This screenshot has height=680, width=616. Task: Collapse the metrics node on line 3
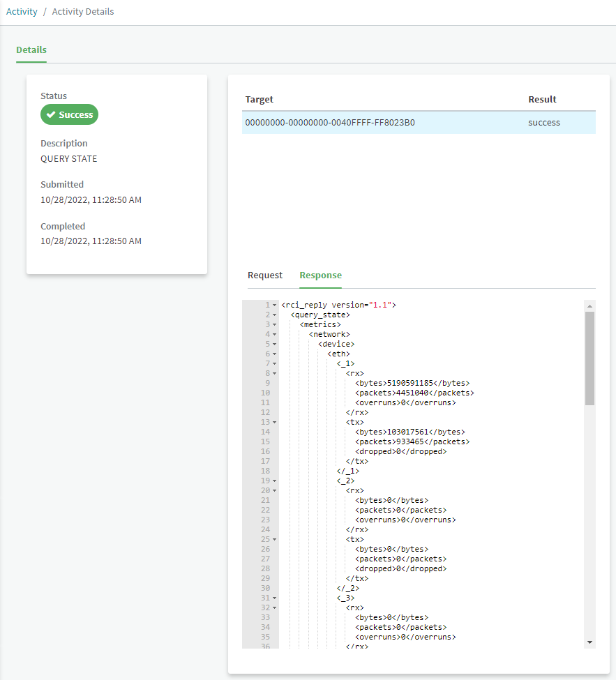point(275,325)
